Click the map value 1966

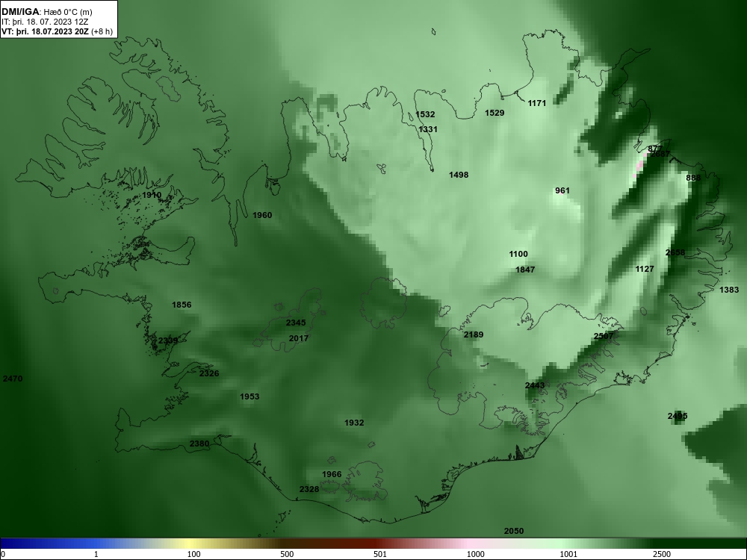tap(332, 474)
